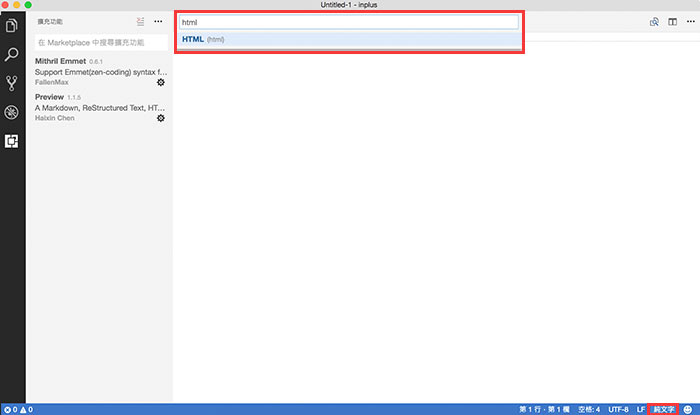Image resolution: width=700 pixels, height=415 pixels.
Task: Close the window with red button
Action: pos(4,4)
